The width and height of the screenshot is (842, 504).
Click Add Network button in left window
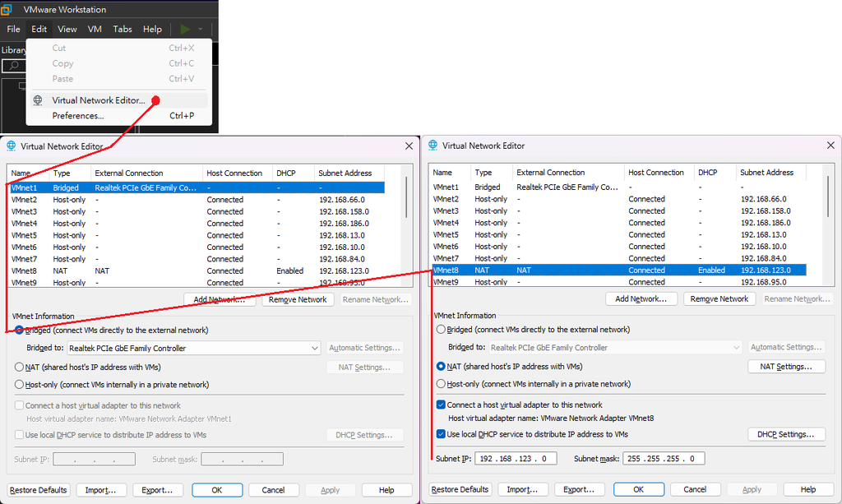(x=219, y=299)
